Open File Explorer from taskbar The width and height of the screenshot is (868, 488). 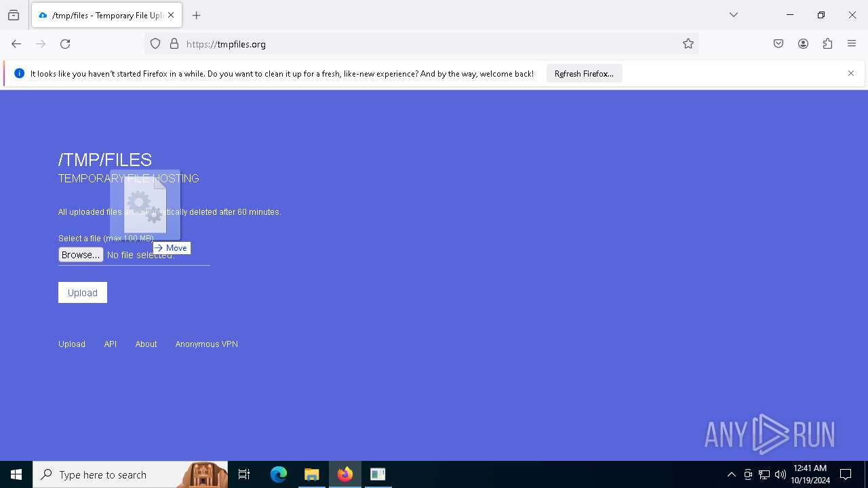312,474
